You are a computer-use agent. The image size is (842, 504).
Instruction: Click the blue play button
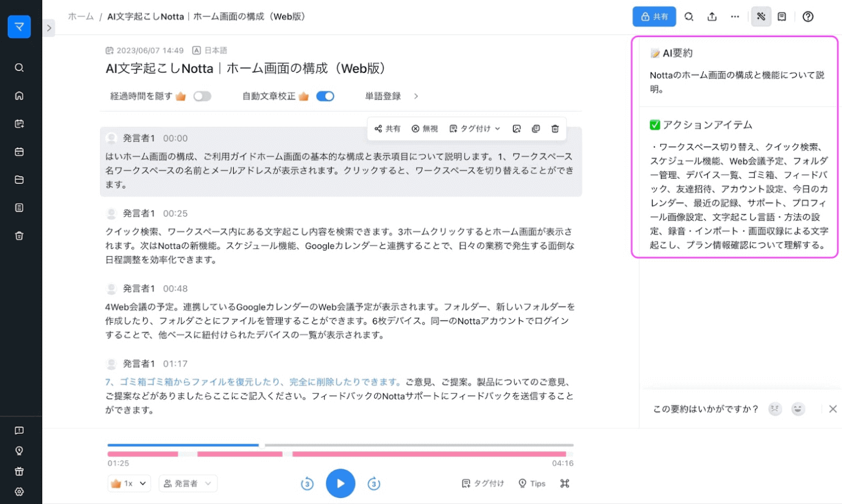click(x=340, y=484)
